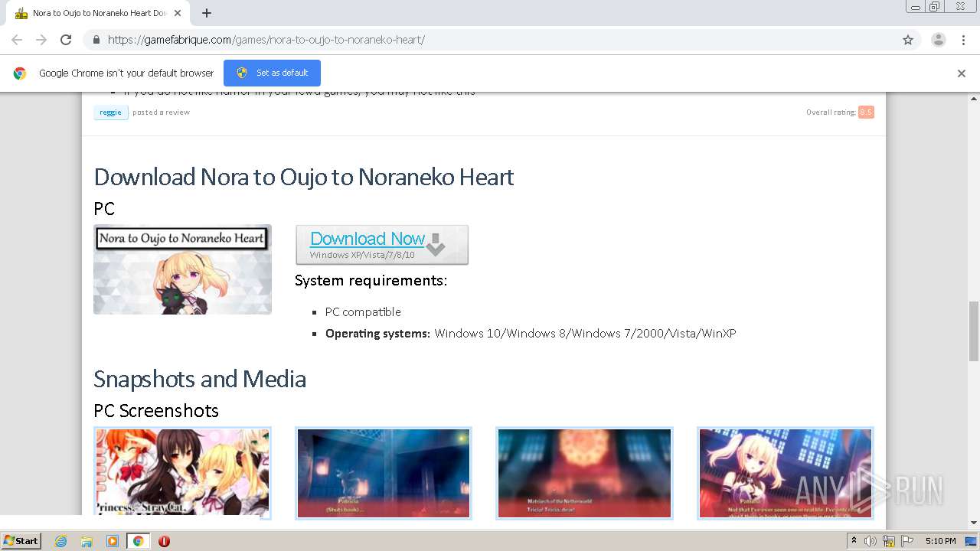Viewport: 980px width, 551px height.
Task: Open the Nora to Oujo cover image
Action: coord(182,269)
